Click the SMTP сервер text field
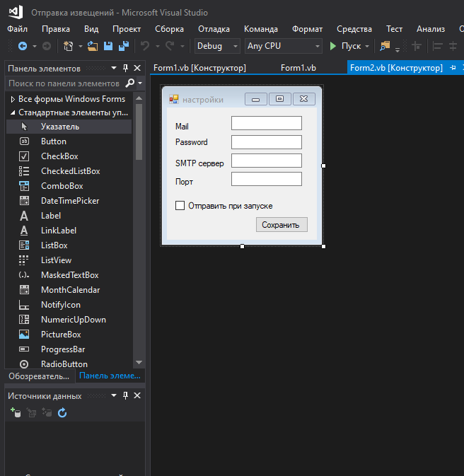The width and height of the screenshot is (464, 476). pos(266,161)
